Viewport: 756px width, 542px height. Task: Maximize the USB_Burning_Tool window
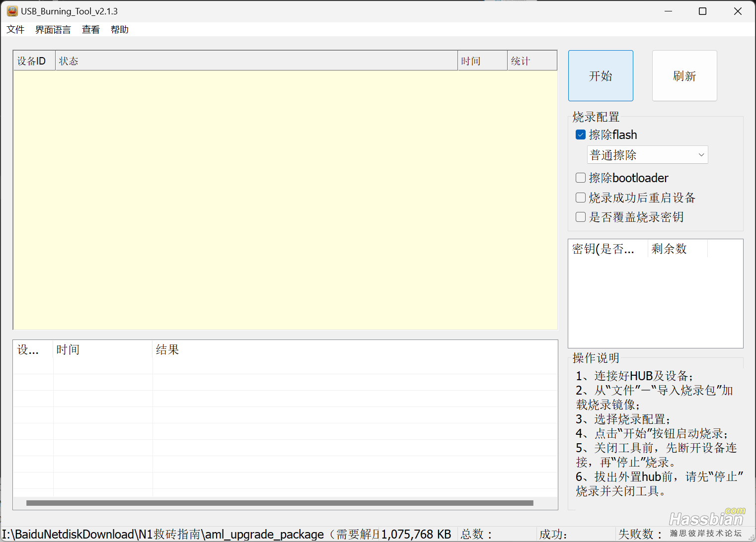(702, 11)
